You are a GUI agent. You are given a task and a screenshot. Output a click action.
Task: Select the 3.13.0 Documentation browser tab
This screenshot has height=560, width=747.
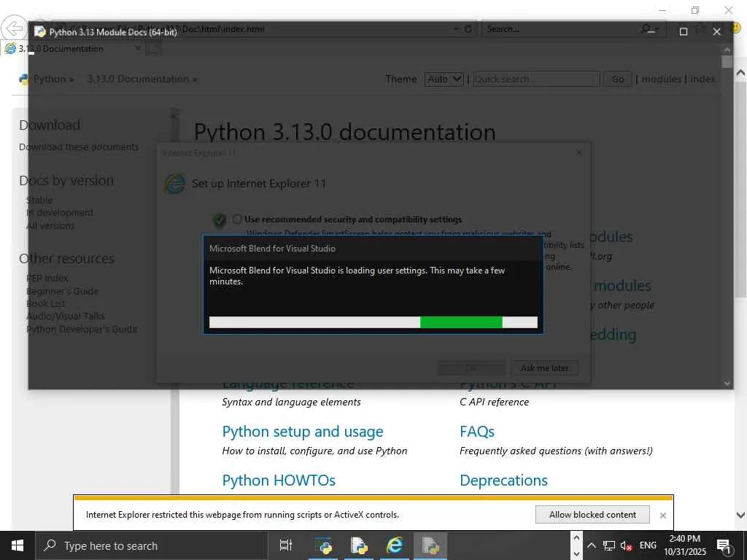[x=61, y=49]
